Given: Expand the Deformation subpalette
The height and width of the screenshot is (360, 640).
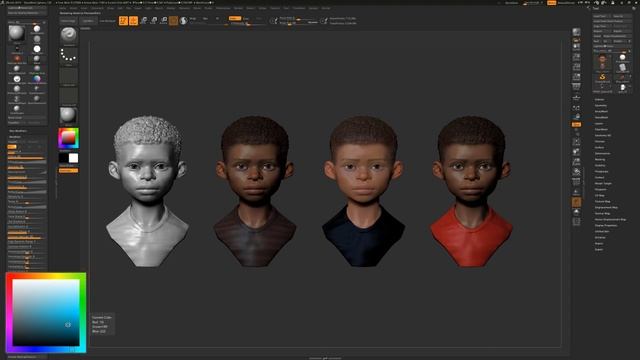Looking at the screenshot, I should (x=602, y=153).
